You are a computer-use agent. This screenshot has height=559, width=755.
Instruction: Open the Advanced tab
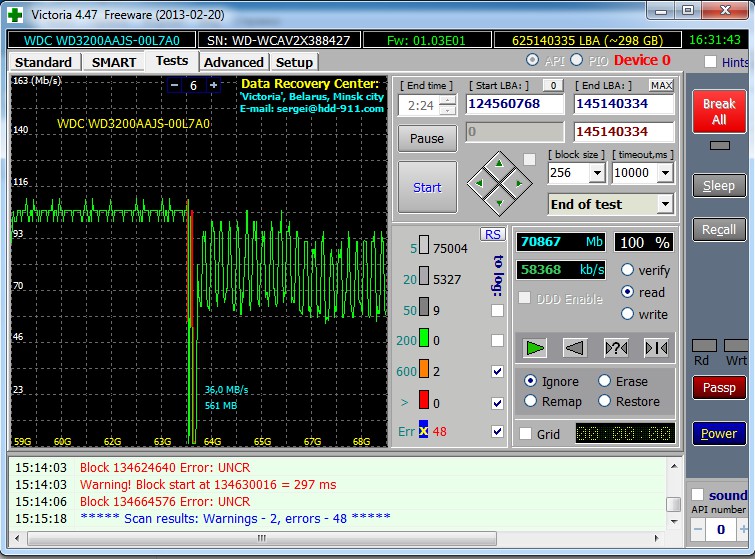233,62
